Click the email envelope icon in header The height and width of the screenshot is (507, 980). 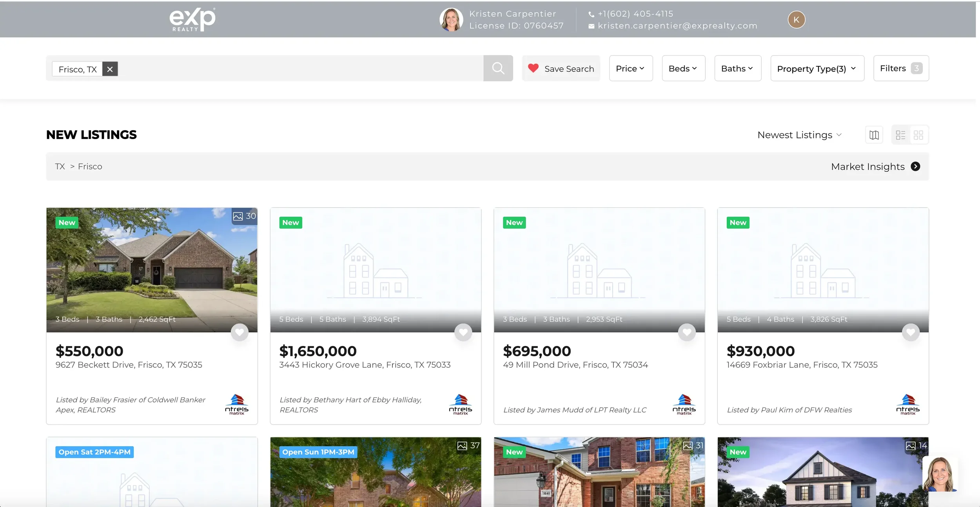pos(591,26)
